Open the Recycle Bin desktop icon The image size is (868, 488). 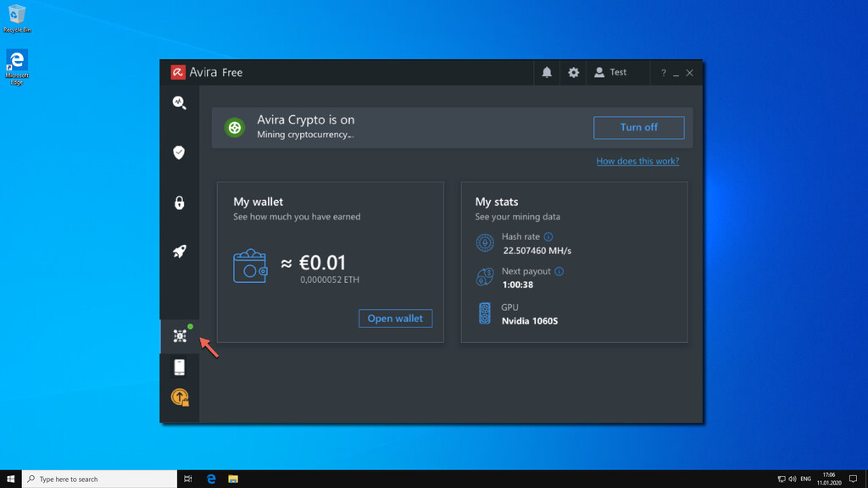point(17,19)
